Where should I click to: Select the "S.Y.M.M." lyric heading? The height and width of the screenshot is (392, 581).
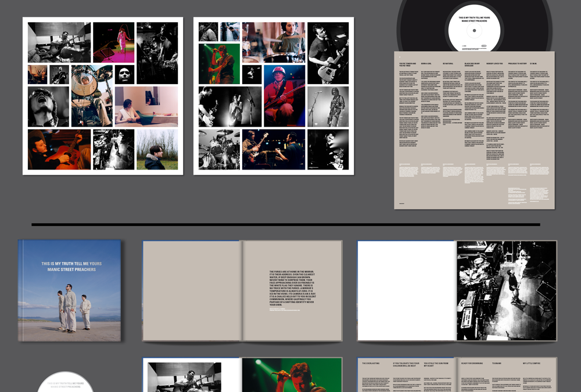click(x=533, y=64)
